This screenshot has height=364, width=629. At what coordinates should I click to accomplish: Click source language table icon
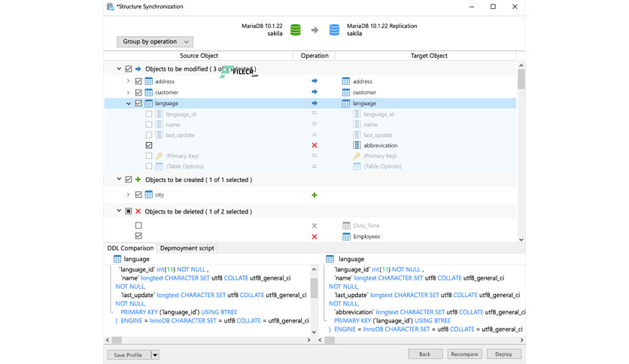tap(148, 103)
